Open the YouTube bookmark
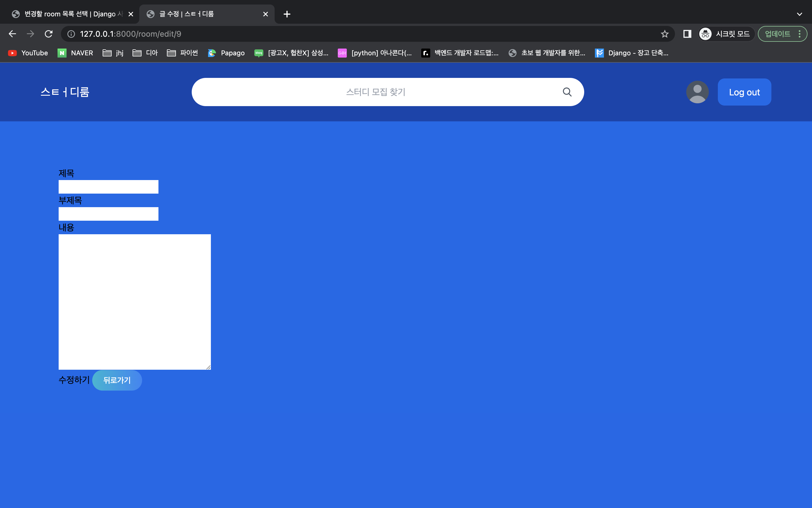The image size is (812, 508). point(28,53)
